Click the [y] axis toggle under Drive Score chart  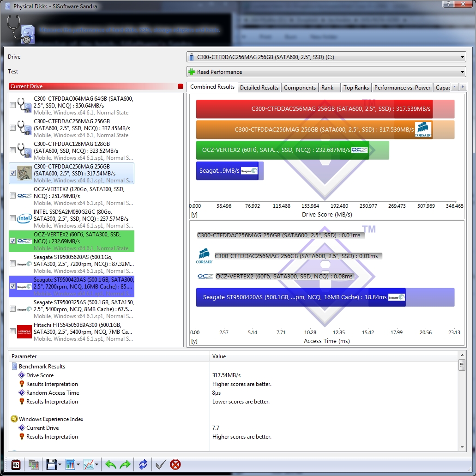pos(194,215)
